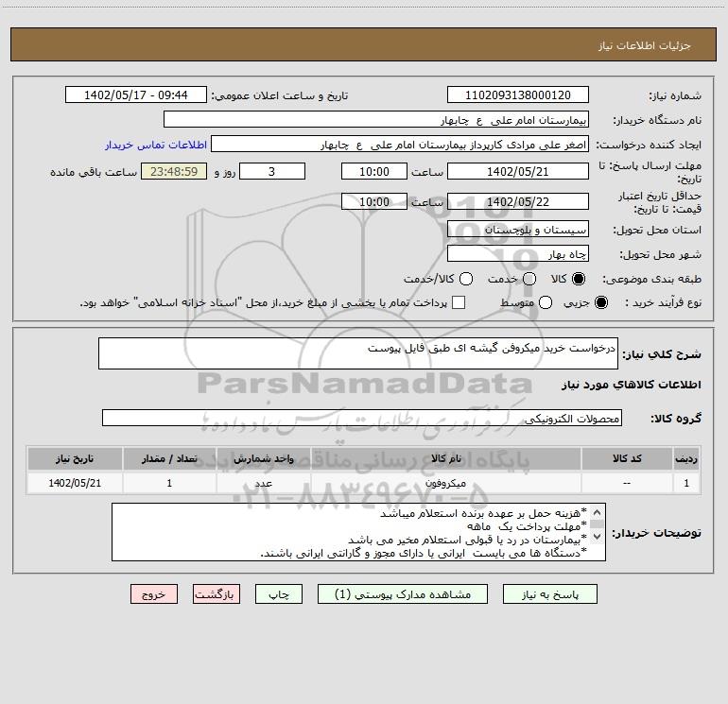The width and height of the screenshot is (728, 704).
Task: Click the تعداد / مقدار column header
Action: click(x=169, y=458)
